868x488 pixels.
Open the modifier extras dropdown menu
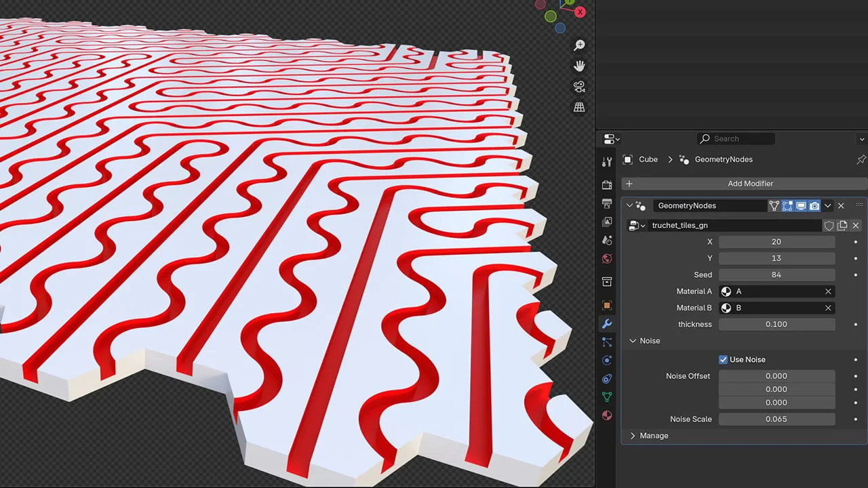click(x=827, y=205)
